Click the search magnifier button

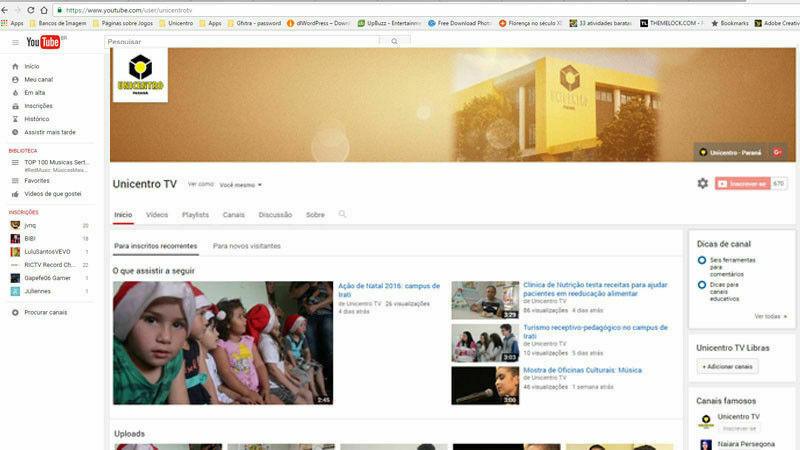pyautogui.click(x=394, y=41)
